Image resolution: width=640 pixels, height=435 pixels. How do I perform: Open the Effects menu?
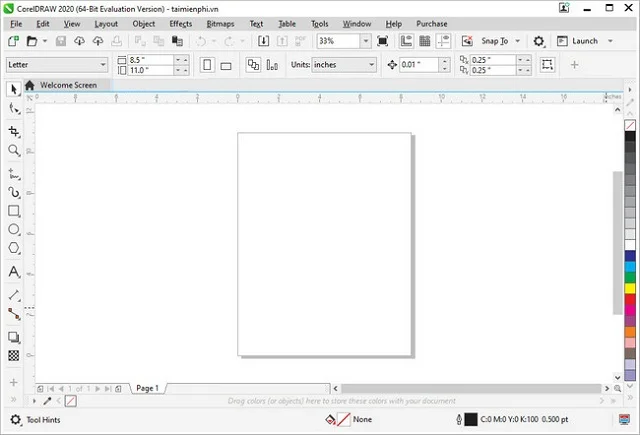(x=181, y=24)
